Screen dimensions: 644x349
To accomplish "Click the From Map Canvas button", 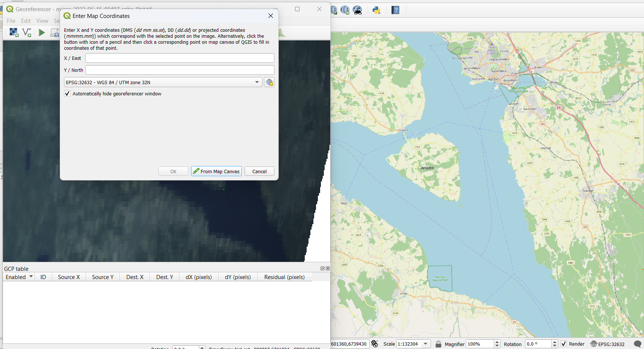I will click(x=216, y=171).
